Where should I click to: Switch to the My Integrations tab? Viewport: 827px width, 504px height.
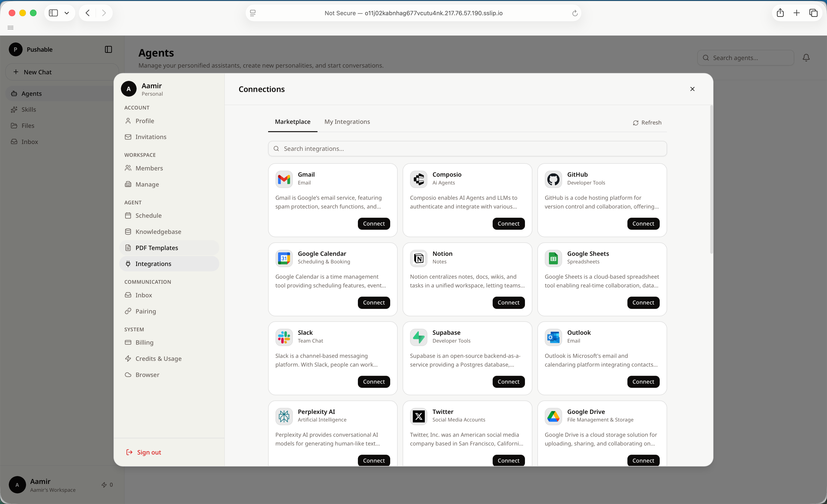pyautogui.click(x=347, y=121)
